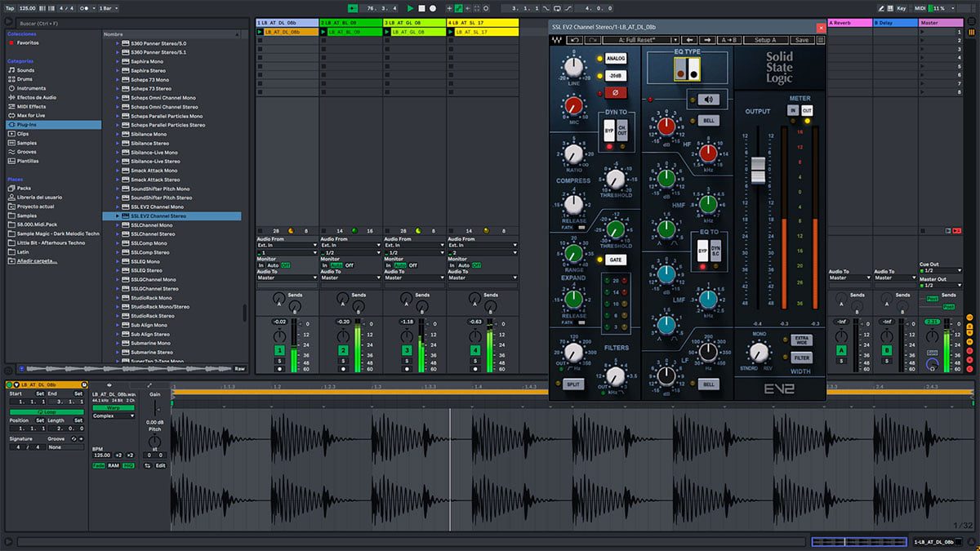Solo track 2 with its S button
The width and height of the screenshot is (980, 551).
point(343,360)
